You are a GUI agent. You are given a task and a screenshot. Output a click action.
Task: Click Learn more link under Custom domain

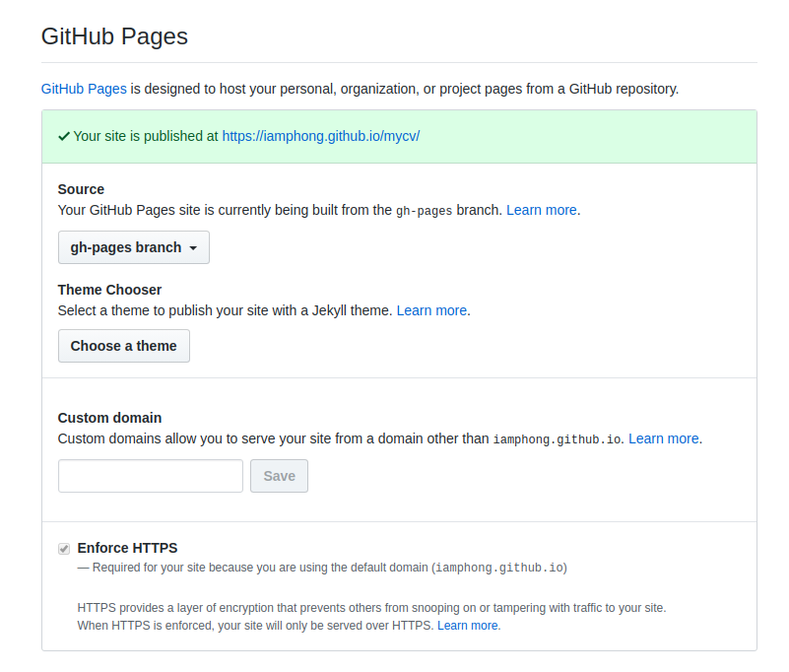[664, 438]
